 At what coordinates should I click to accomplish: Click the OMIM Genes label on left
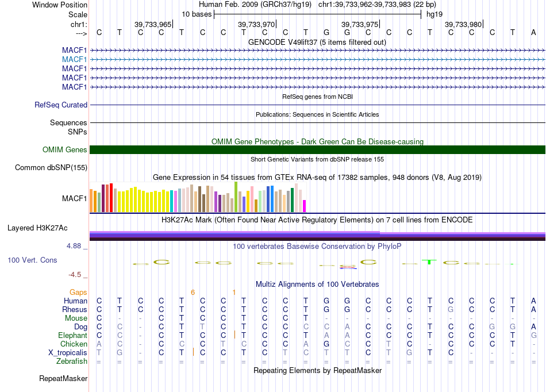click(65, 150)
